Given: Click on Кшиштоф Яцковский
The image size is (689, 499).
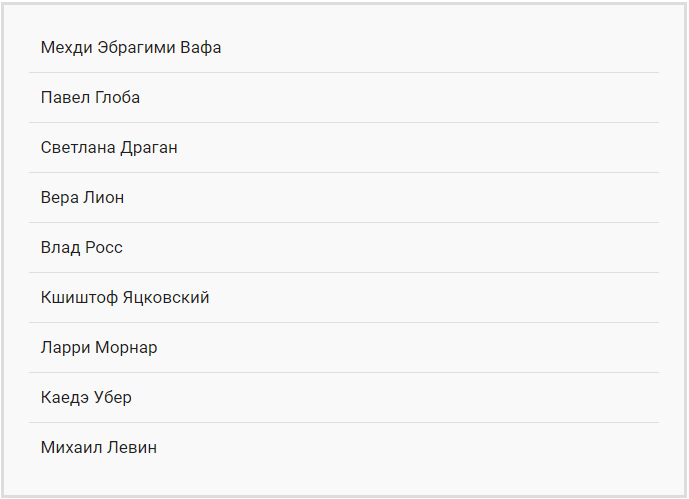Looking at the screenshot, I should point(125,298).
